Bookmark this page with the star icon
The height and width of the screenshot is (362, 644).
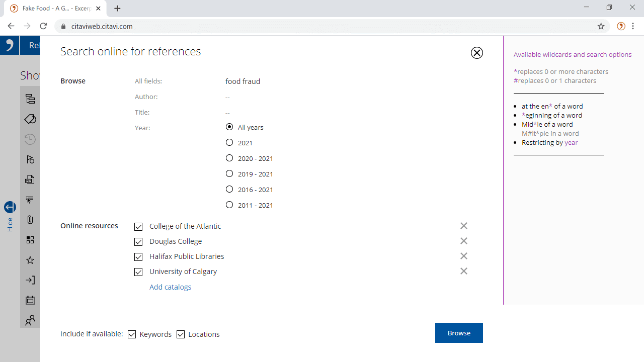[x=601, y=26]
